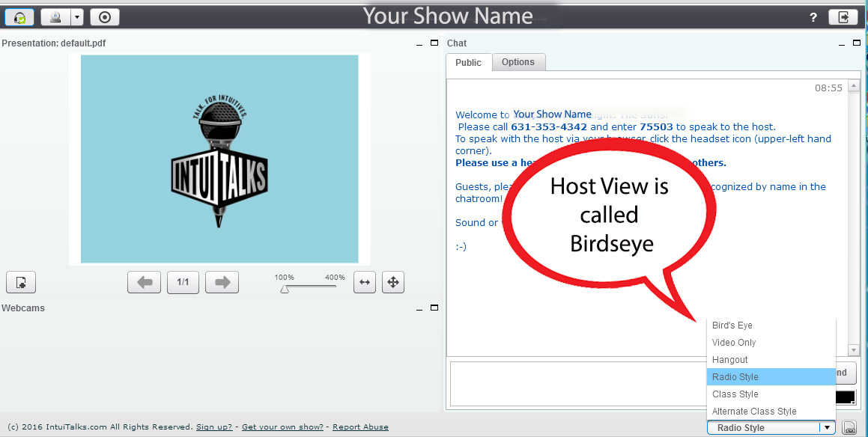Click the access code 75503 in chat

[x=657, y=126]
